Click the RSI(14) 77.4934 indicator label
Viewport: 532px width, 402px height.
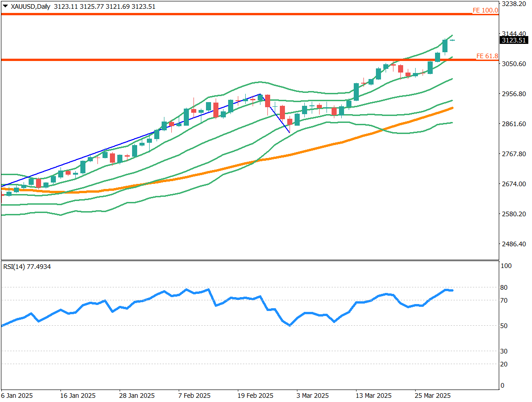click(x=27, y=267)
